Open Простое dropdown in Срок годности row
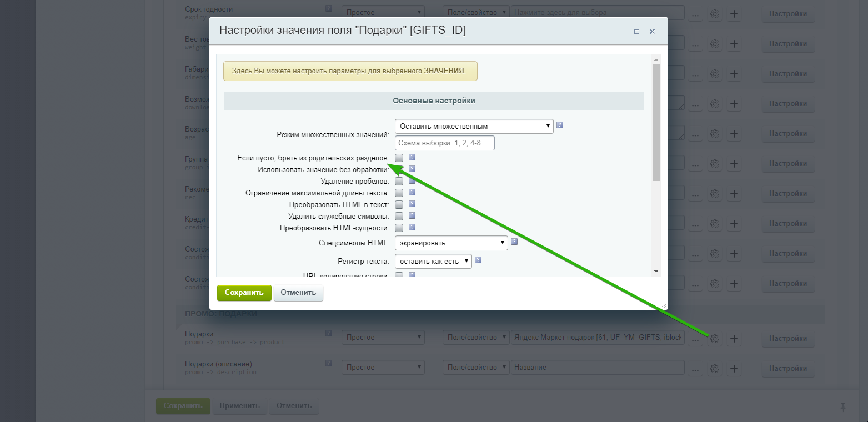 [383, 13]
